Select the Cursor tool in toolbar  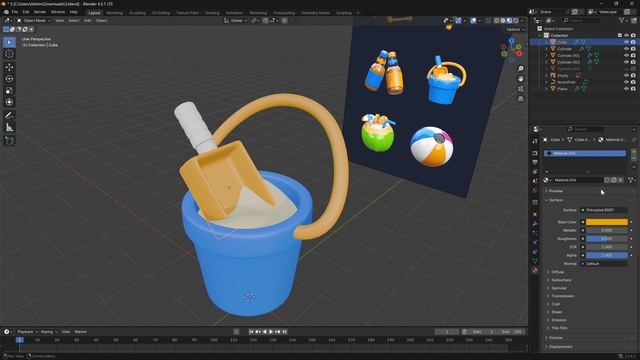[9, 54]
